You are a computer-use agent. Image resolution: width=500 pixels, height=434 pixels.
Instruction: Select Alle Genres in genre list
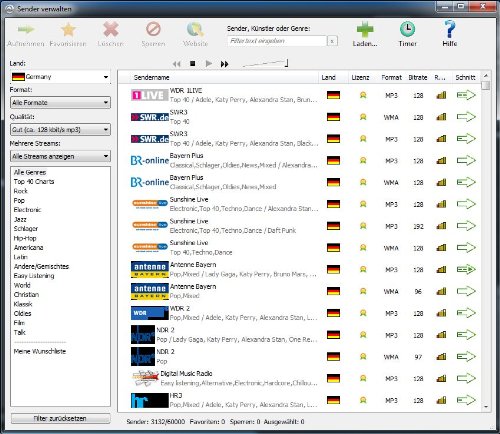point(30,172)
